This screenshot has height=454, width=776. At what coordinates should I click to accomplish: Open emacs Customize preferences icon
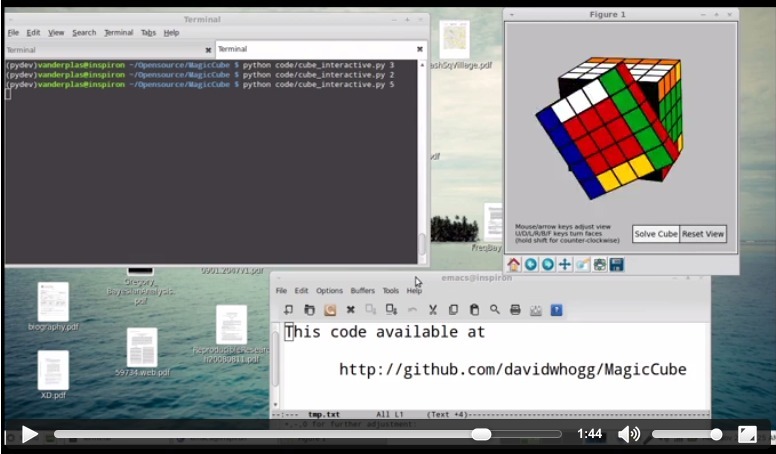[535, 310]
